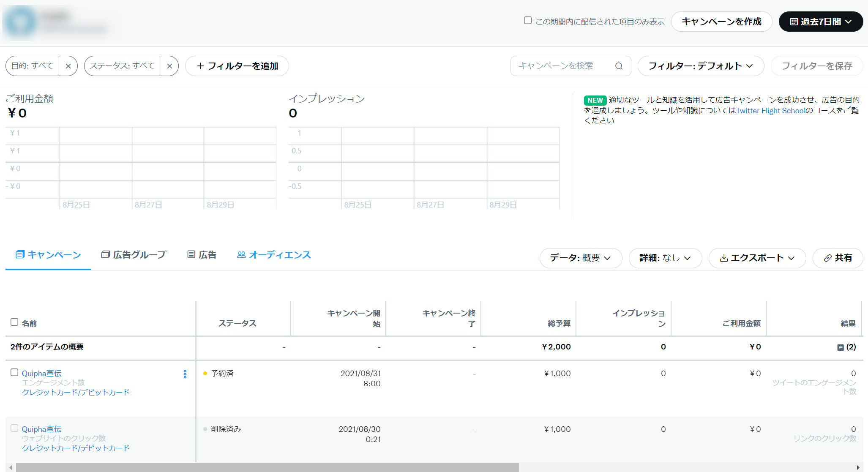
Task: Click the ¥2,000 total budget summary value
Action: [x=556, y=347]
